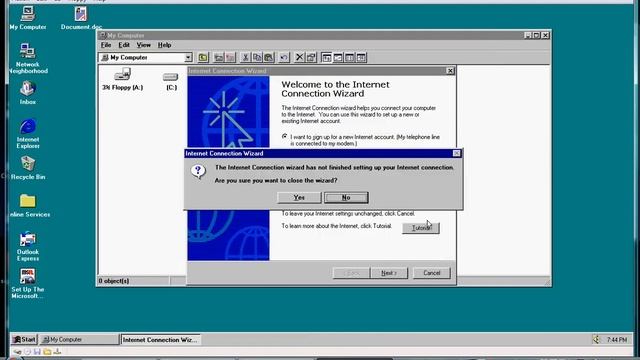Click the Paste toolbar icon
The height and width of the screenshot is (360, 640).
[x=268, y=58]
